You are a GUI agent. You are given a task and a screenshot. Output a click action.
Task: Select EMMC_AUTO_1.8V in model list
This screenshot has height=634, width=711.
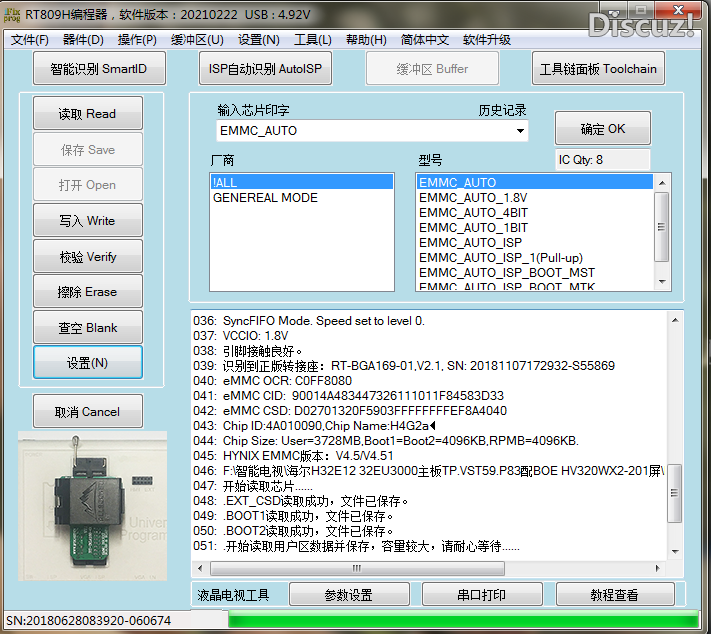click(473, 198)
